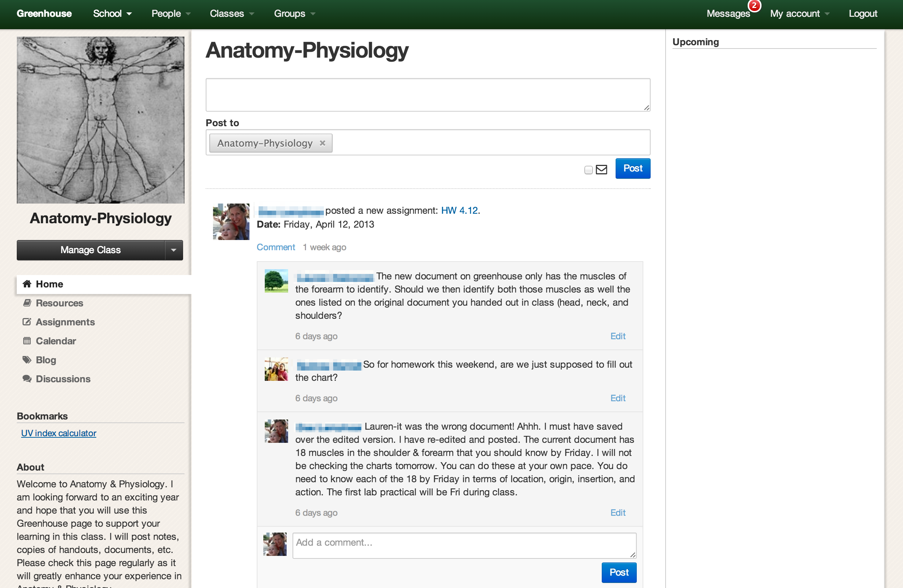This screenshot has height=588, width=903.
Task: Click Logout in the top bar
Action: click(863, 13)
